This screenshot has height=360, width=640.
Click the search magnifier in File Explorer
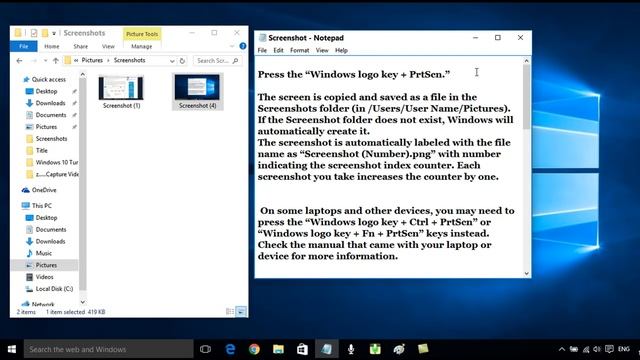pos(236,60)
